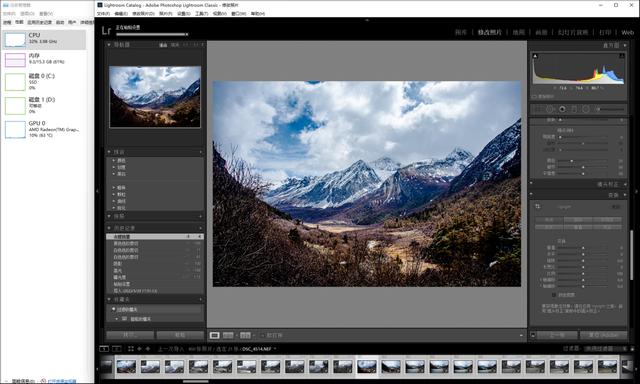Select the Radial Filter tool

(x=586, y=109)
